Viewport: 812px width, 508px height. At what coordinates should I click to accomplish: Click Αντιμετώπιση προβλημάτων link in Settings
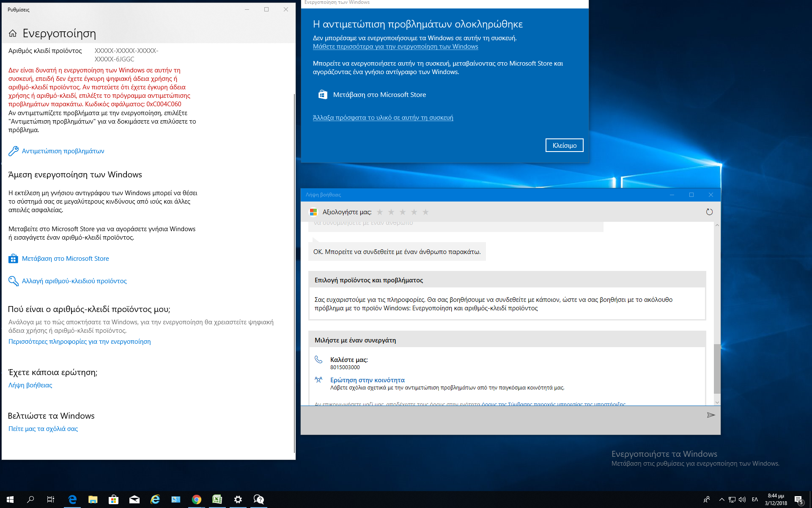coord(63,151)
